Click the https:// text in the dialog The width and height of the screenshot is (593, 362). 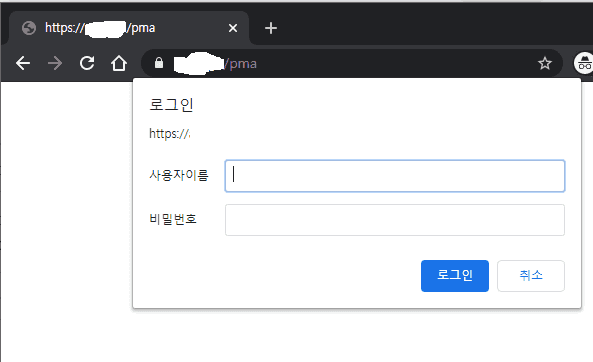169,134
